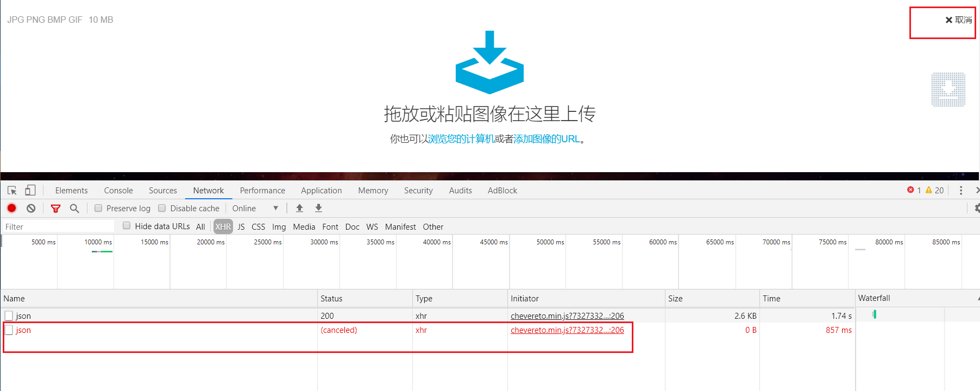Click the Filter text input field
The width and height of the screenshot is (980, 391).
pos(57,227)
